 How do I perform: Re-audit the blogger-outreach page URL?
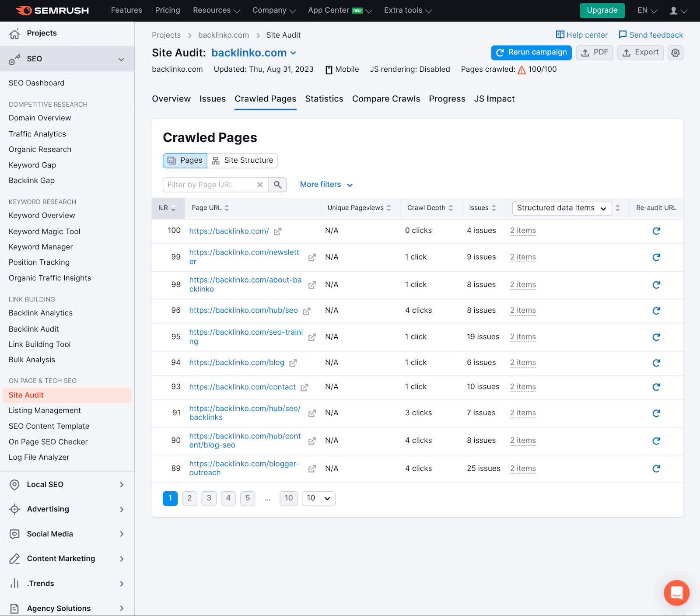click(656, 469)
